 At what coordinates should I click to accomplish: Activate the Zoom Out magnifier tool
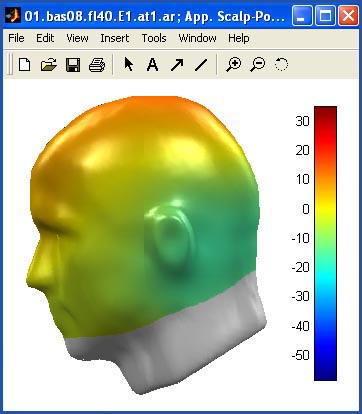[258, 64]
